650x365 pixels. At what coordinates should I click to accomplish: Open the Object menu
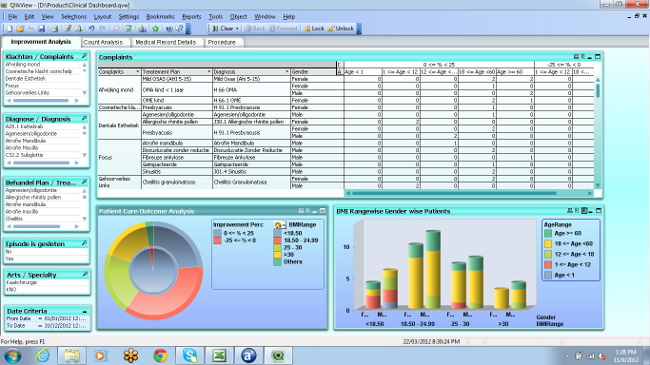coord(238,17)
